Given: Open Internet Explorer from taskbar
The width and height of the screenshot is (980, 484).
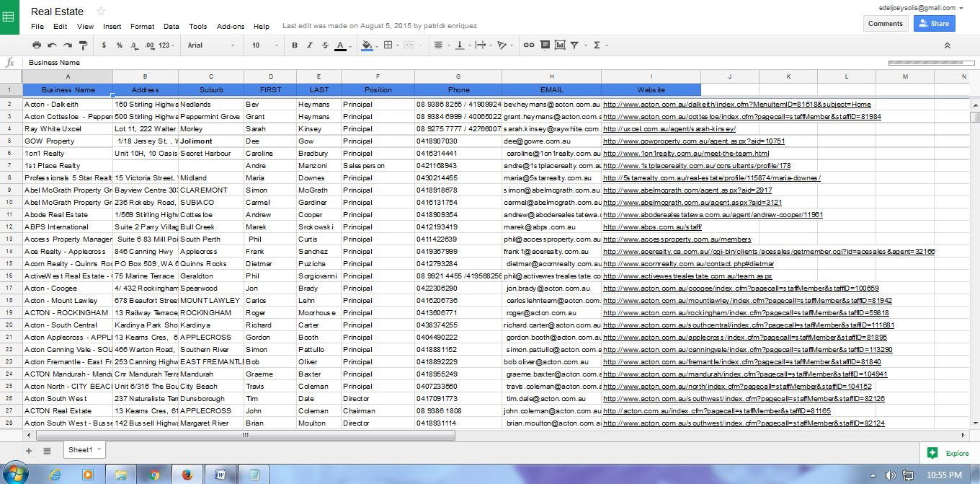Looking at the screenshot, I should point(55,475).
